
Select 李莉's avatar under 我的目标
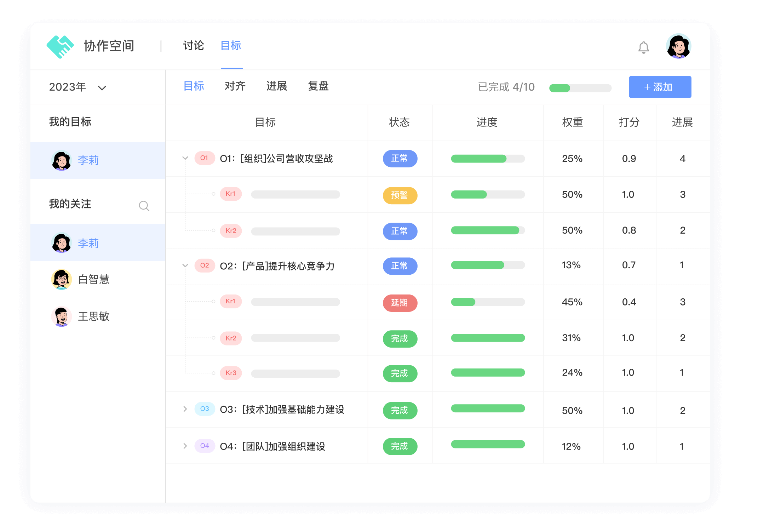click(61, 160)
